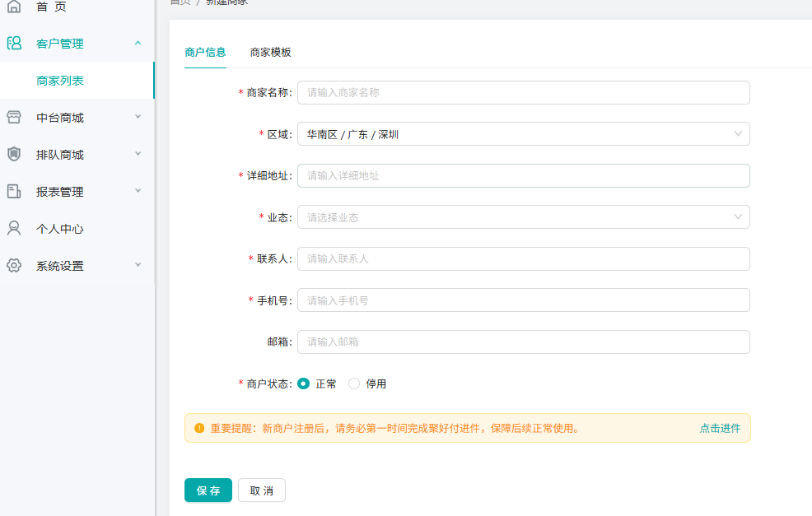This screenshot has width=812, height=516.
Task: Click the home icon in sidebar
Action: click(x=14, y=7)
